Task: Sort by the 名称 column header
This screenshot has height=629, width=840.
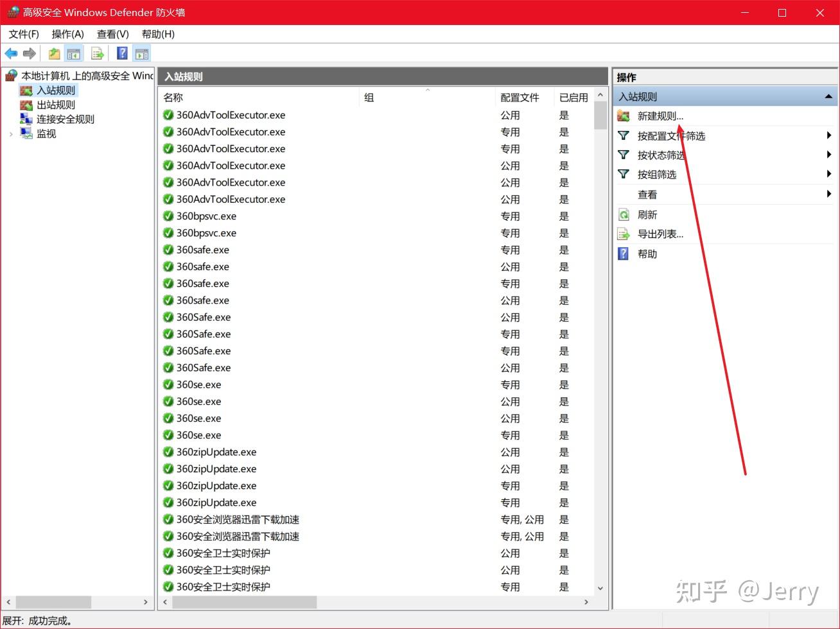Action: click(259, 98)
